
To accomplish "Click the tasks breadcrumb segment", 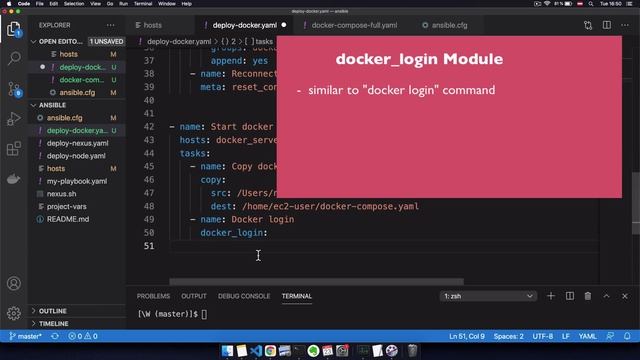I will tap(264, 42).
